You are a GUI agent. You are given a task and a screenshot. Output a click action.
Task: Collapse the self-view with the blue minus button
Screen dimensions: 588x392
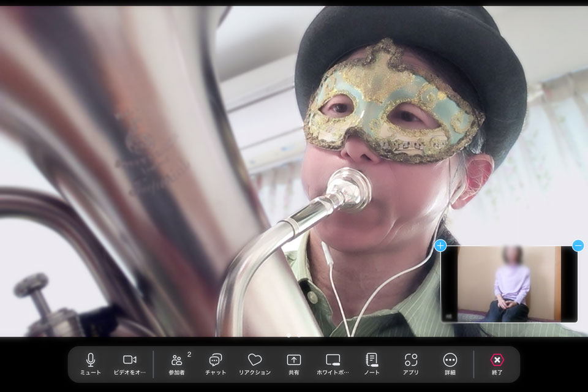(578, 246)
